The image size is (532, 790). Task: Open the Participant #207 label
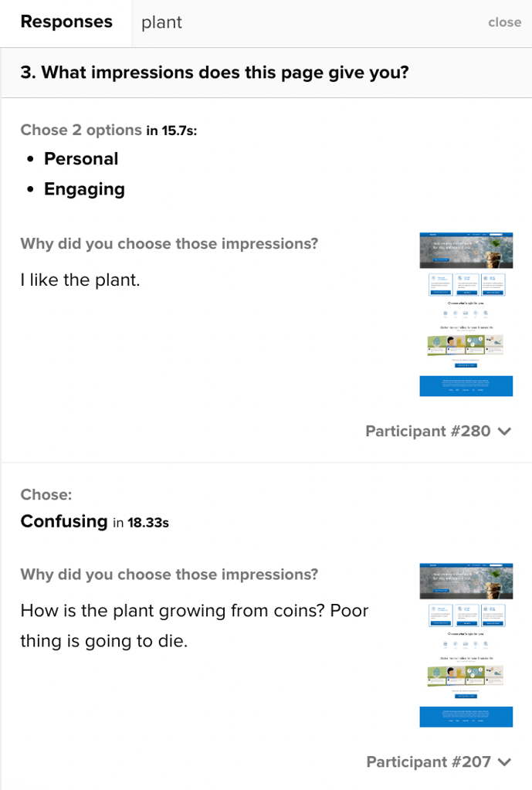click(429, 761)
